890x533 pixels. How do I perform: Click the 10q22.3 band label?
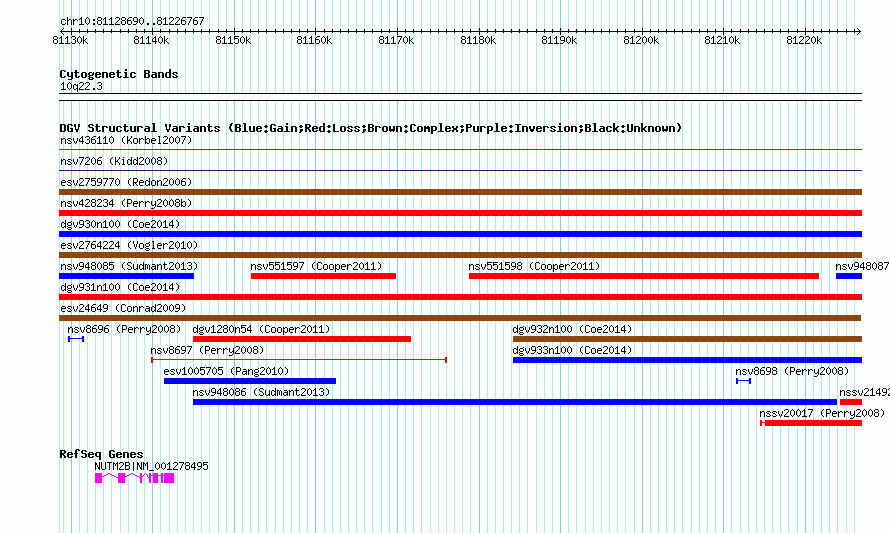point(81,86)
